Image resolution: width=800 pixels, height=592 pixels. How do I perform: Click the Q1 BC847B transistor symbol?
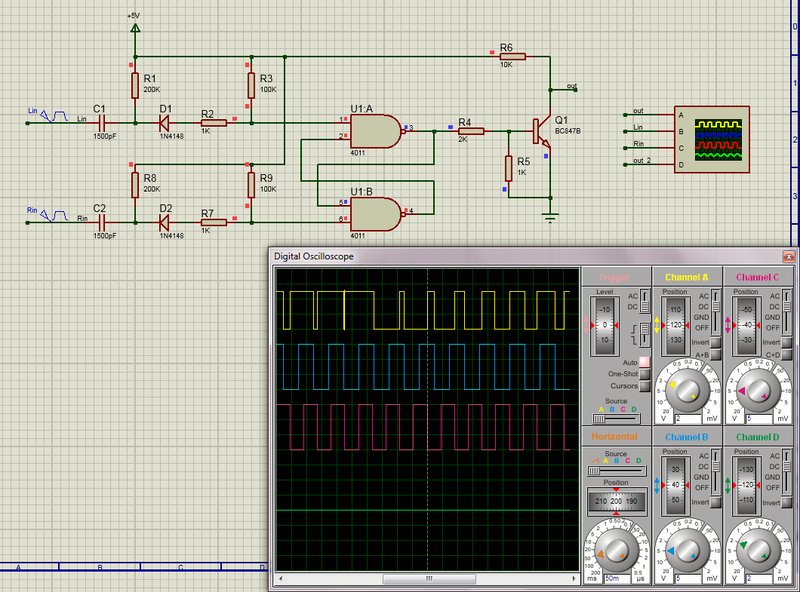[x=542, y=132]
